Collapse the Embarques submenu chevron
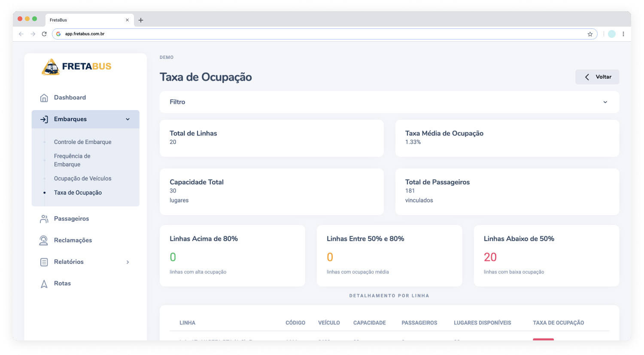Screen dimensions: 644x355 click(x=128, y=119)
